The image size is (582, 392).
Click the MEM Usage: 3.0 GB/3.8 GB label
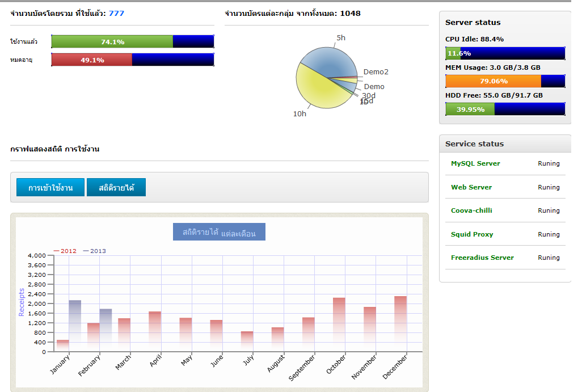[492, 68]
